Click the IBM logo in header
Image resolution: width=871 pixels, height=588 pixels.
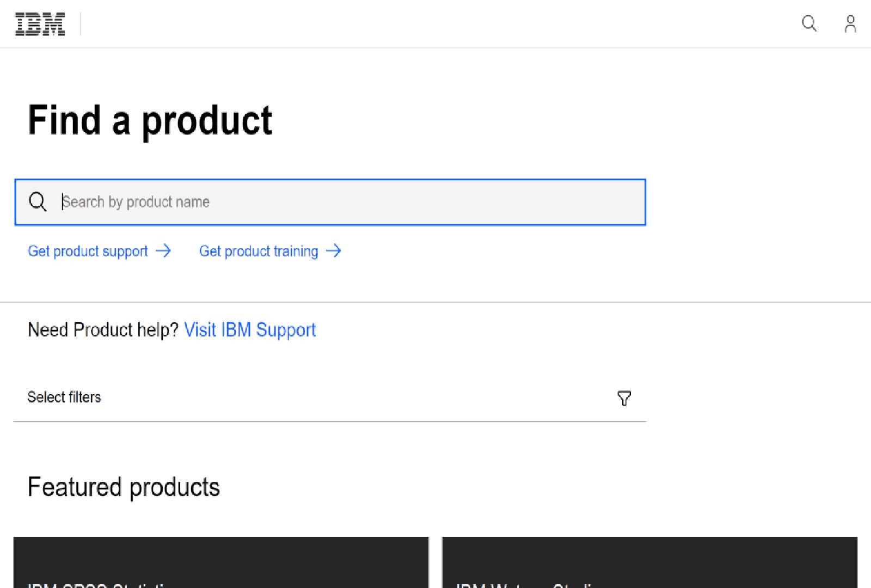[40, 24]
